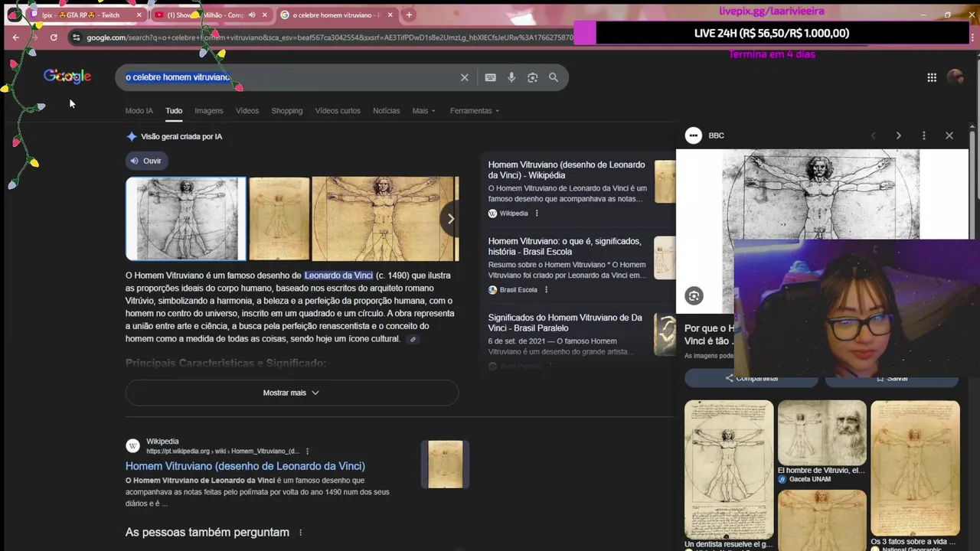Click the Google logo

(x=67, y=77)
